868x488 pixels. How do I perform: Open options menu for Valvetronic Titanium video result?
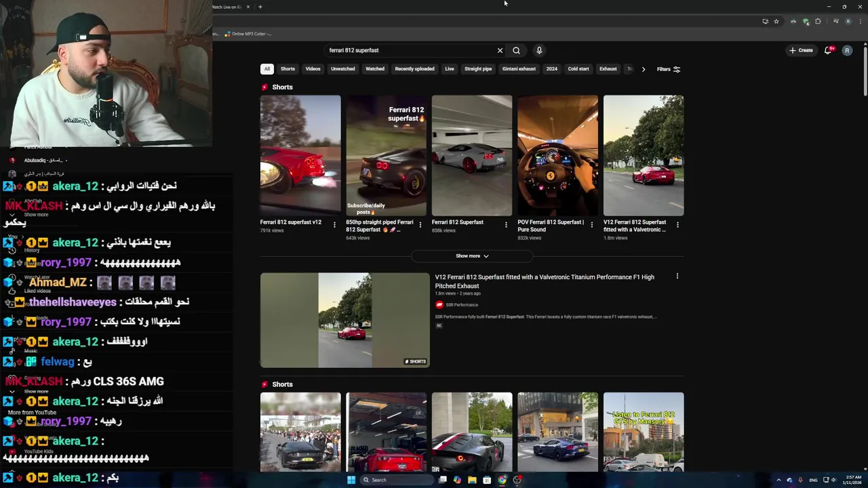click(x=677, y=277)
